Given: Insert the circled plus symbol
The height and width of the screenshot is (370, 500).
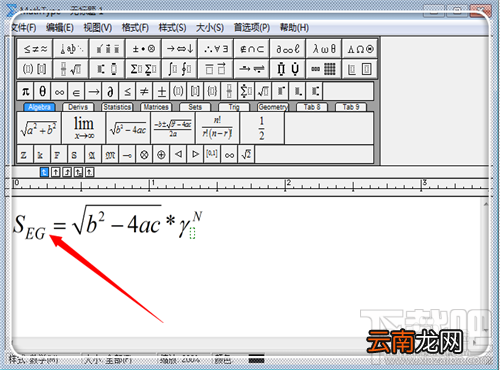Looking at the screenshot, I should coord(161,154).
